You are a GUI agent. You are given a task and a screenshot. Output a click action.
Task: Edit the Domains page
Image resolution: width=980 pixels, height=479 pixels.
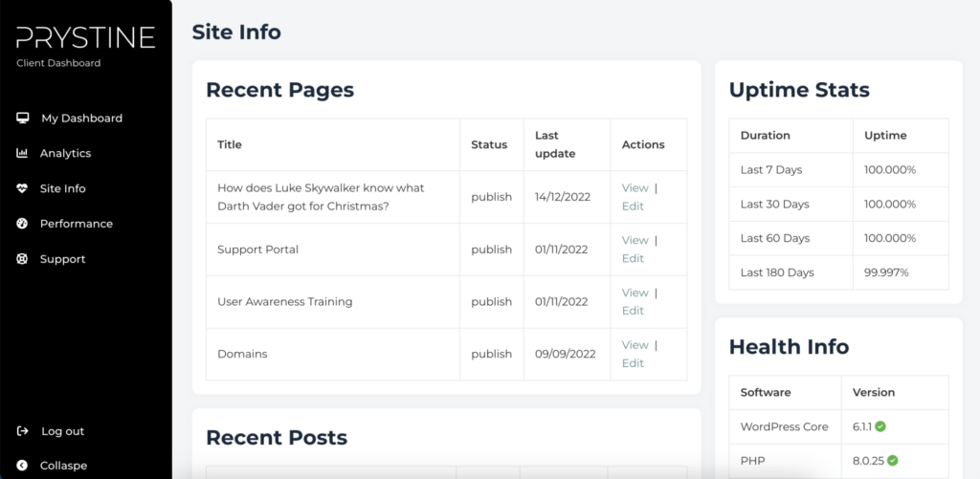(x=633, y=363)
